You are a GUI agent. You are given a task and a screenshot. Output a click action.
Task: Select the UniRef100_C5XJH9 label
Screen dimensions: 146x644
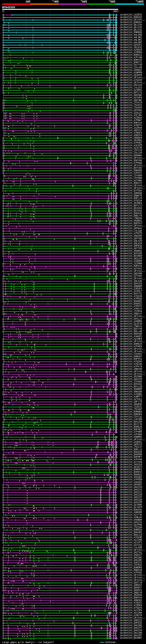click(x=131, y=67)
